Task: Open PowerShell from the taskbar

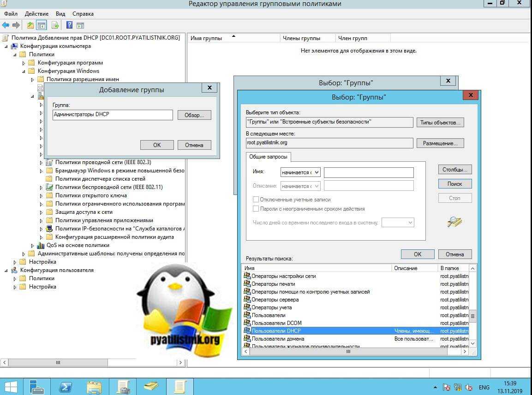Action: click(x=65, y=386)
